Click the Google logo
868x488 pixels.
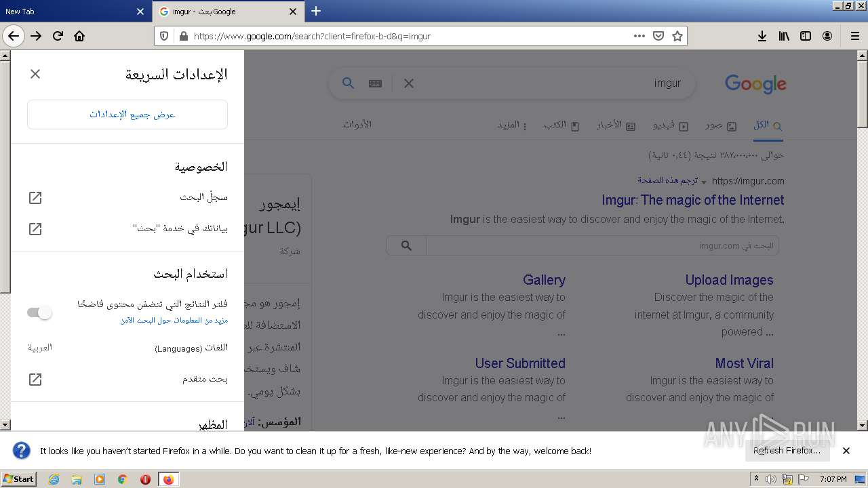pos(755,83)
